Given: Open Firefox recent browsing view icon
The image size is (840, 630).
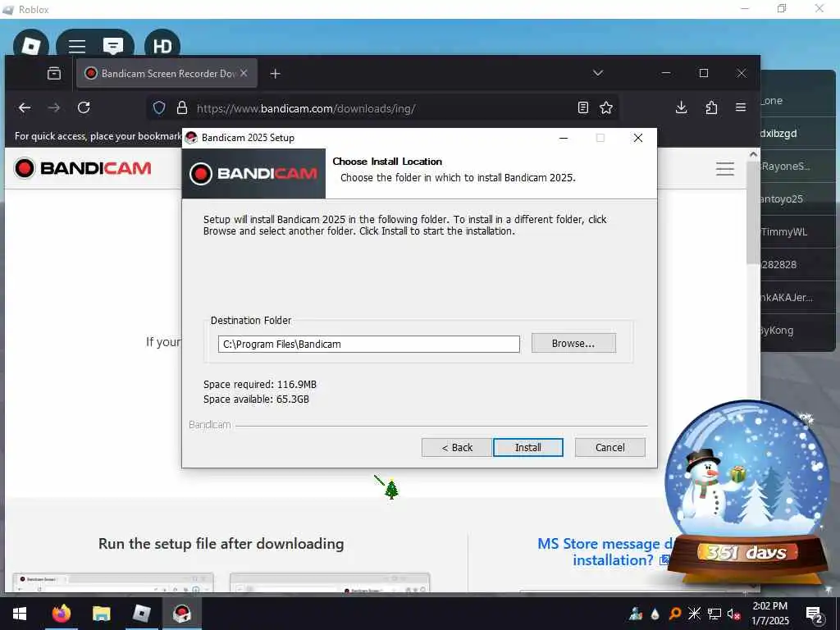Looking at the screenshot, I should tap(54, 73).
